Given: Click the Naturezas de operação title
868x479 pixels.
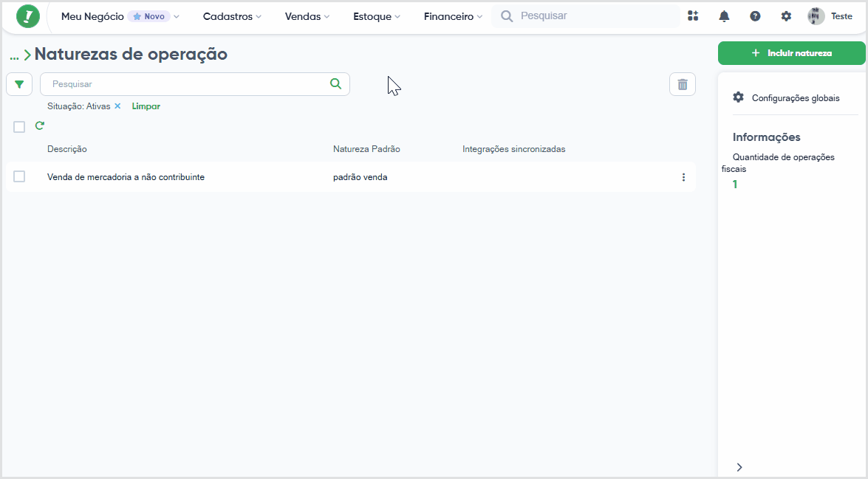Looking at the screenshot, I should click(x=131, y=54).
